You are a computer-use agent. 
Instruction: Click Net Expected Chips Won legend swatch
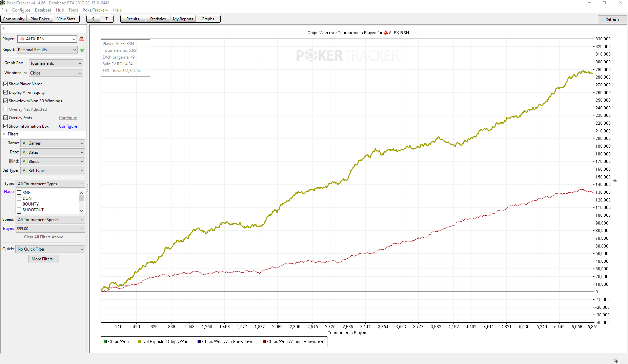click(x=140, y=342)
